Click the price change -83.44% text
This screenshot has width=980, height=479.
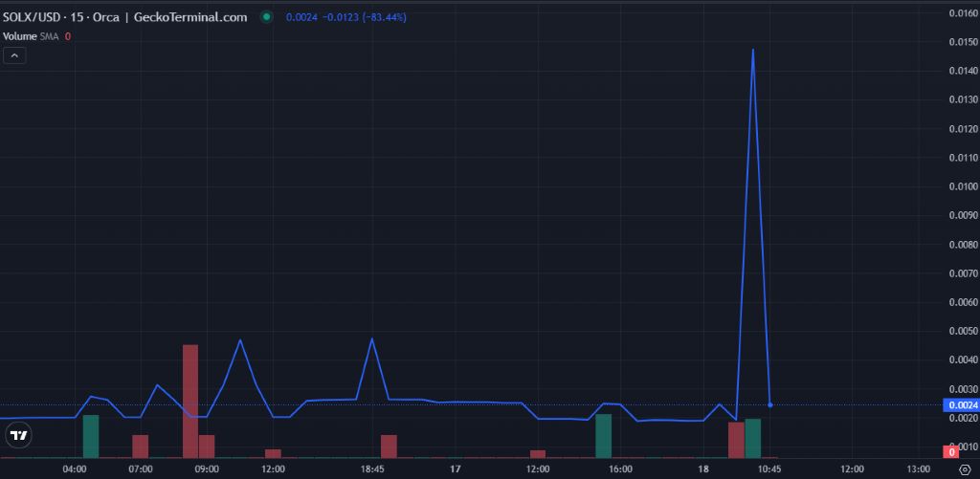pyautogui.click(x=355, y=17)
